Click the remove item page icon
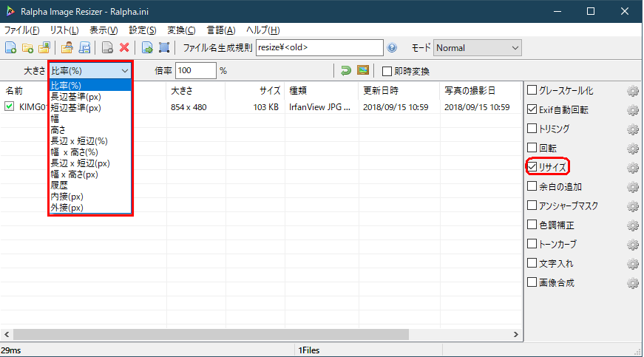Screen dimensions: 644x357 pyautogui.click(x=107, y=47)
